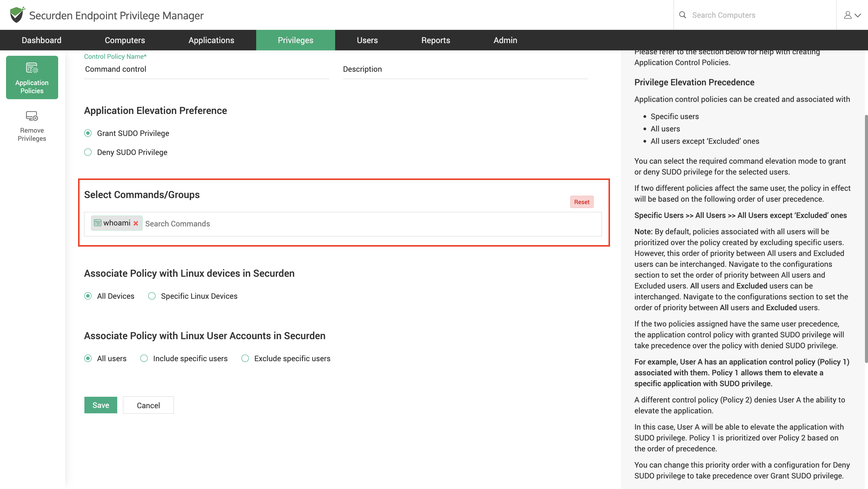Click 'Associate Policy with Linux devices' heading

point(189,273)
